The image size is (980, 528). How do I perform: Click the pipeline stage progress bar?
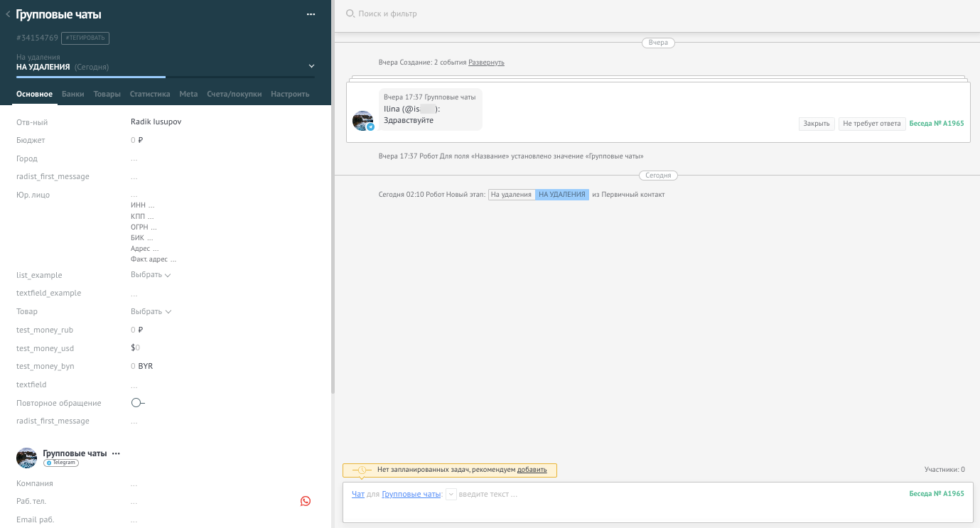165,77
